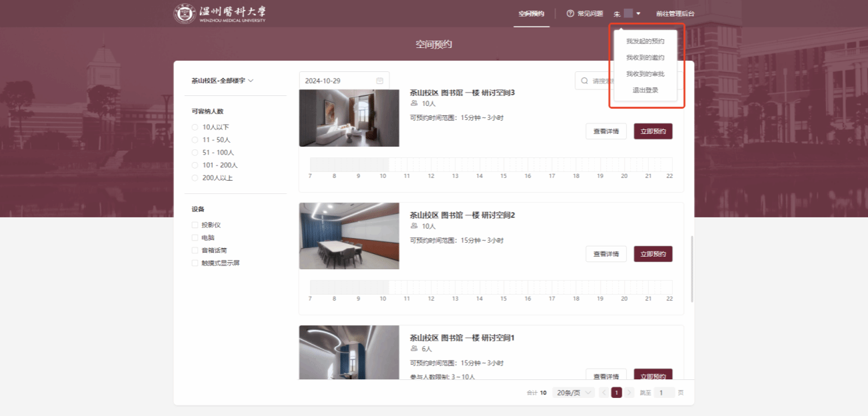Click the 跳至 page number input
Image resolution: width=868 pixels, height=416 pixels.
point(664,393)
